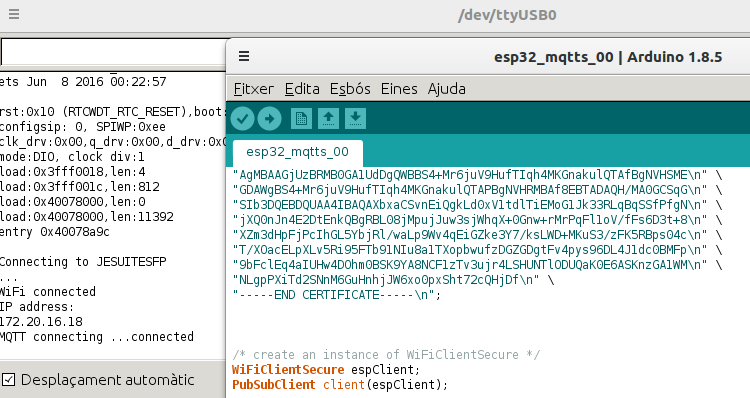Click the comment 'create an instance of WiFiClientSecure'

coord(386,355)
